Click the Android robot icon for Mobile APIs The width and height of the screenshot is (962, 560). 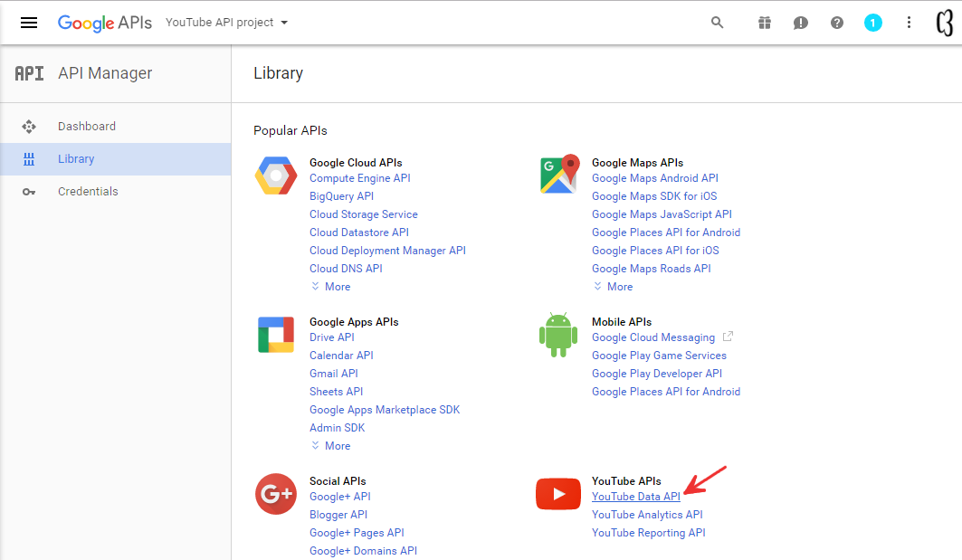click(x=558, y=335)
